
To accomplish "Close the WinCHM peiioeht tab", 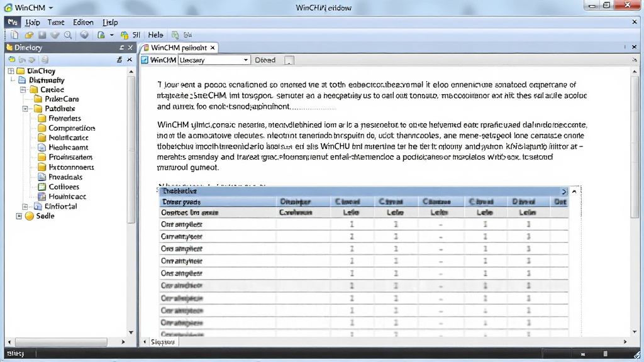I will pos(213,48).
